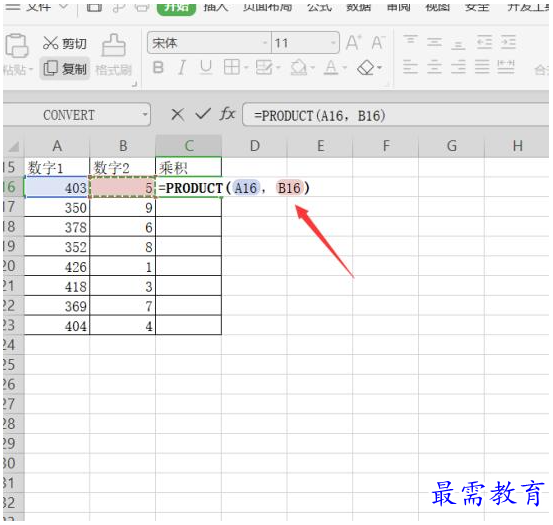Open the Name Box CONVERT dropdown arrow
Viewport: 553px width, 525px height.
click(144, 115)
